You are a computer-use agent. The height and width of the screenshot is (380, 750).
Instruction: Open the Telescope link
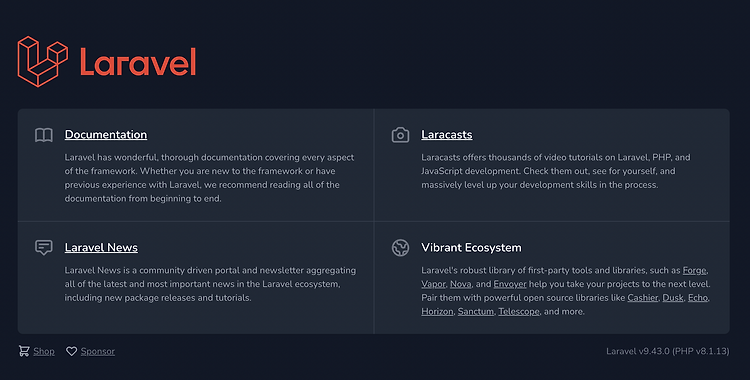[518, 312]
